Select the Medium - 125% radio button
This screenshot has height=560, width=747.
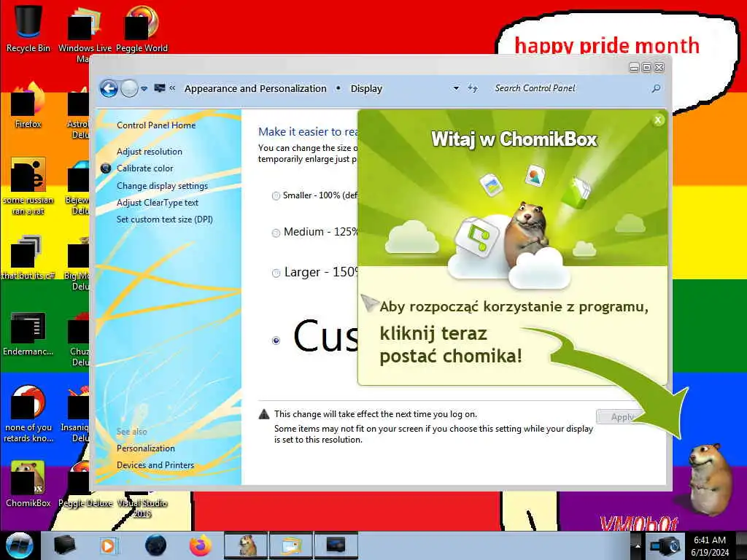coord(276,233)
